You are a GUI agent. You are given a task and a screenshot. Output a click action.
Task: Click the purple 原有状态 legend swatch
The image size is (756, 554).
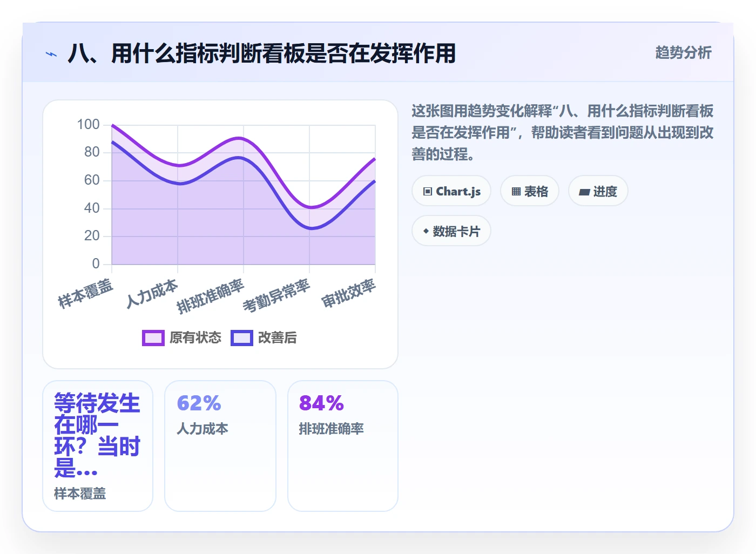[153, 338]
